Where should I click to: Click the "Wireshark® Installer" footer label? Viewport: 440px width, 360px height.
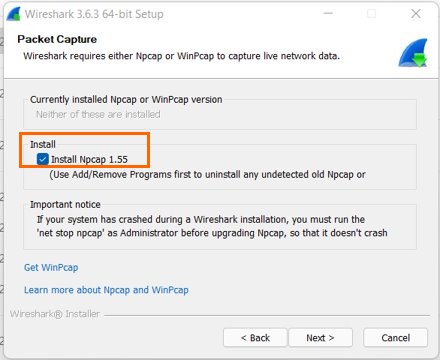tap(55, 314)
